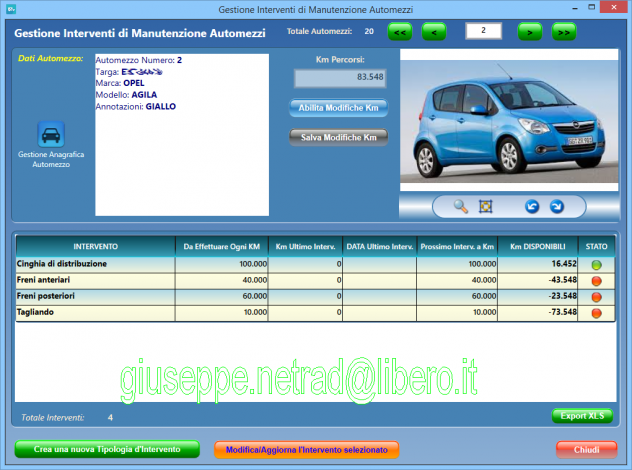The height and width of the screenshot is (470, 632).
Task: Click red status indicator for Tagliando
Action: point(596,313)
